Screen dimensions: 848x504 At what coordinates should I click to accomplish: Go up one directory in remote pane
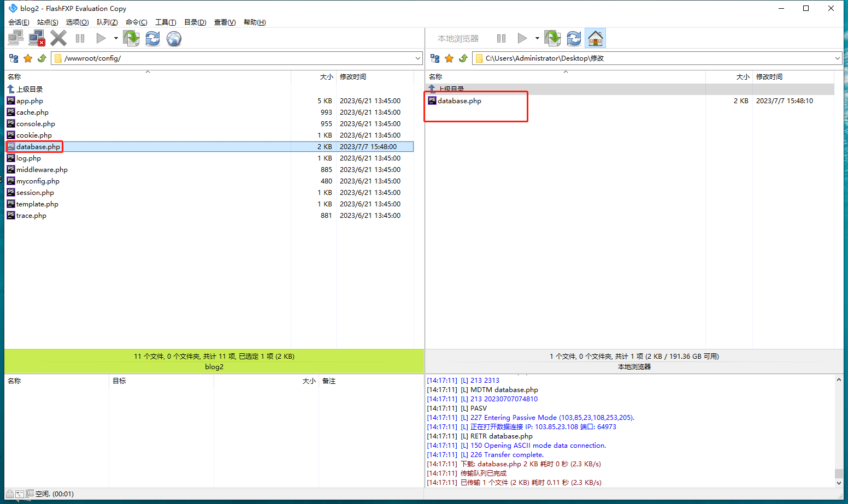42,58
